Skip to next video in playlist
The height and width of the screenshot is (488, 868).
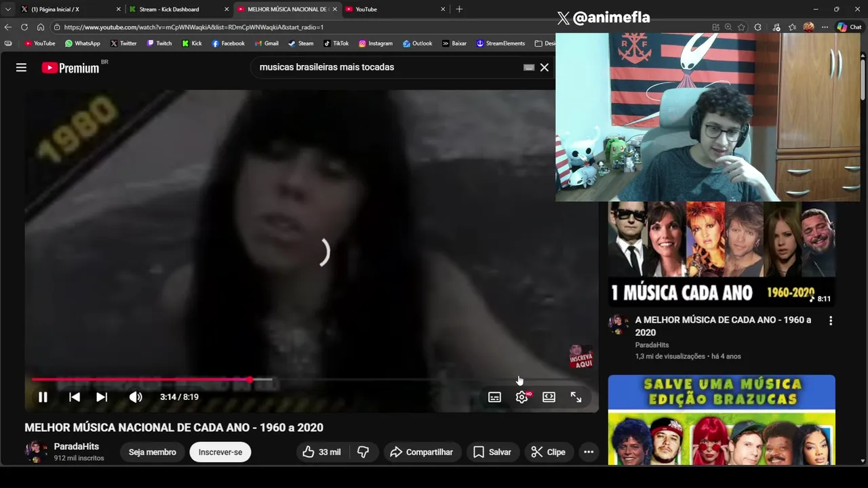[x=102, y=397]
